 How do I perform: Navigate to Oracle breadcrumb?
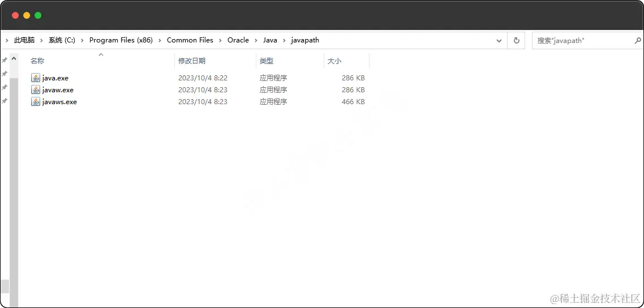click(238, 40)
